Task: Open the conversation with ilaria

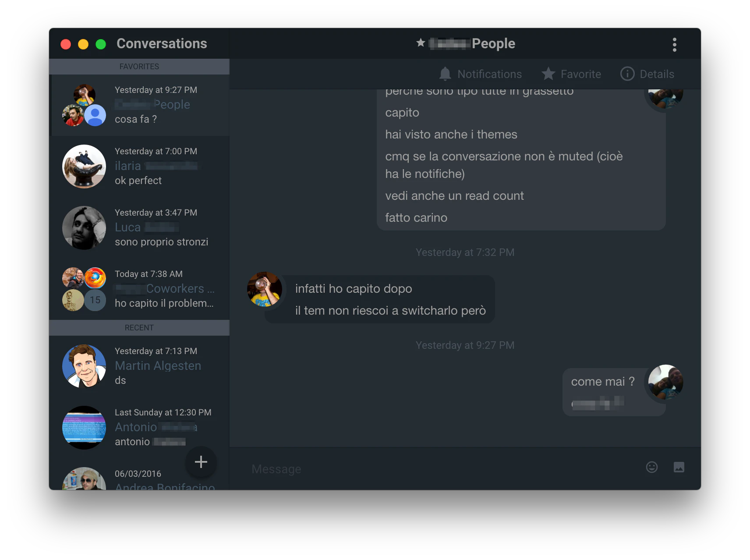Action: click(139, 167)
